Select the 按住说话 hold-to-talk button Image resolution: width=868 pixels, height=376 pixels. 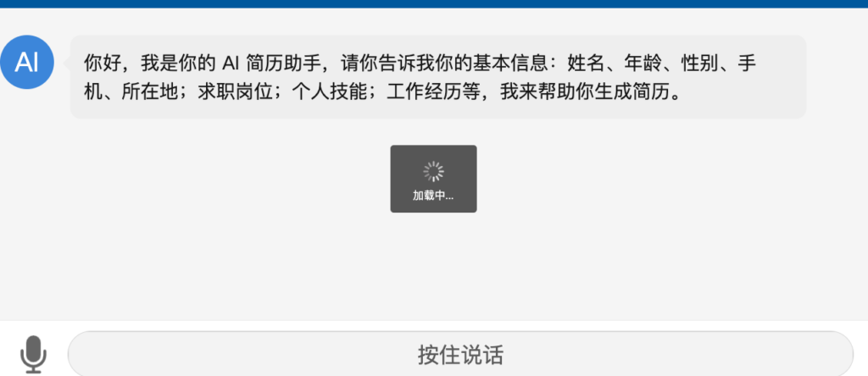pyautogui.click(x=460, y=355)
